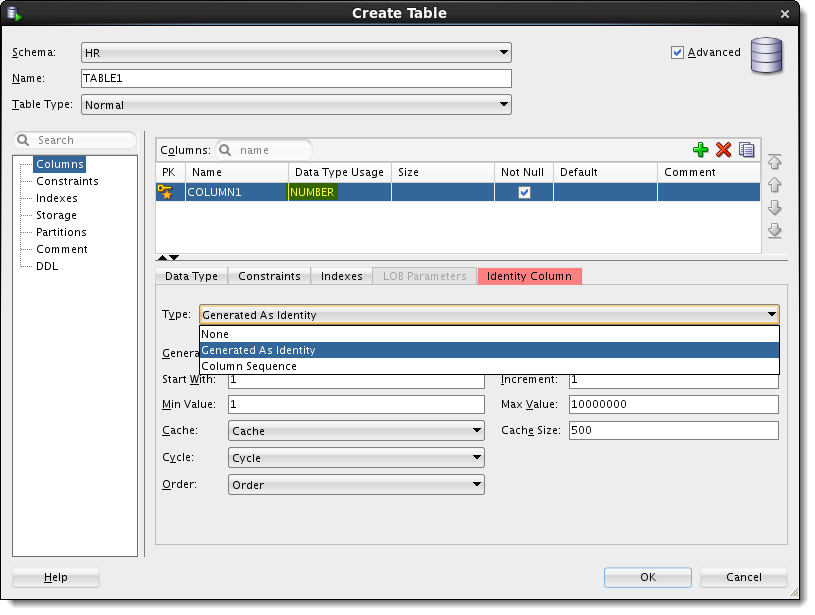
Task: Open the Cycle dropdown
Action: click(x=356, y=457)
